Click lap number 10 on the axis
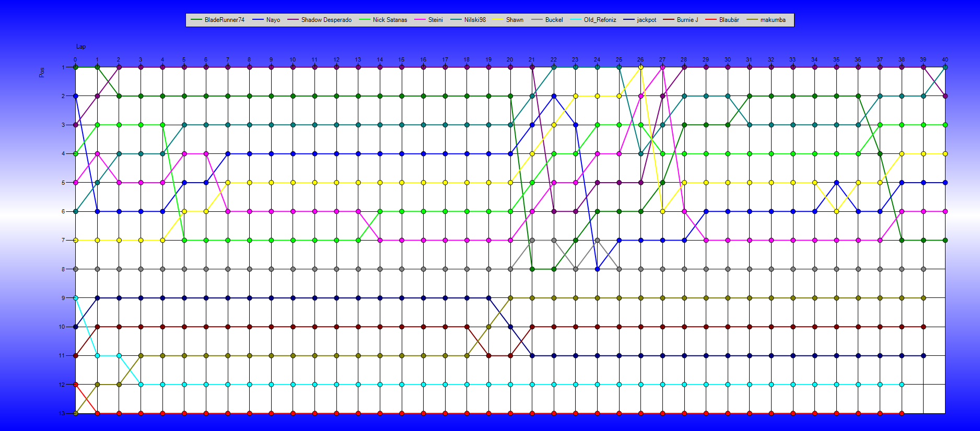Image resolution: width=980 pixels, height=431 pixels. (293, 59)
